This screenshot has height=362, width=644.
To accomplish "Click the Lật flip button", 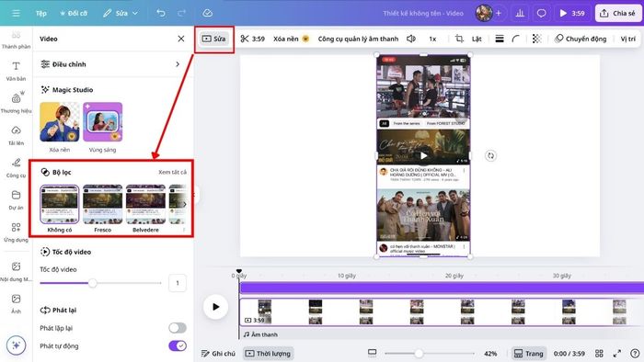I will (x=477, y=39).
